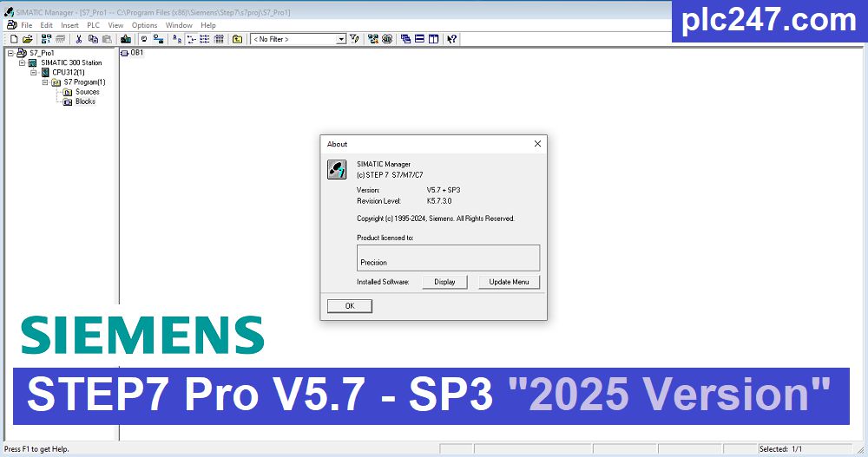Click the project window icon left of File
The image size is (868, 457).
(x=11, y=25)
